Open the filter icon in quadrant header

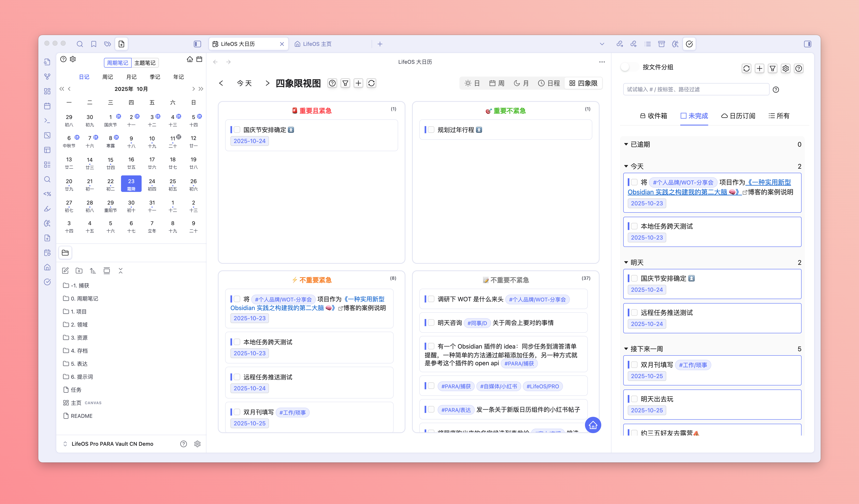[x=345, y=83]
